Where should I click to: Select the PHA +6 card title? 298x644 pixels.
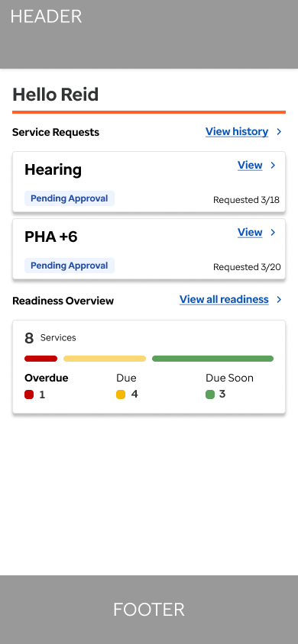pyautogui.click(x=51, y=237)
